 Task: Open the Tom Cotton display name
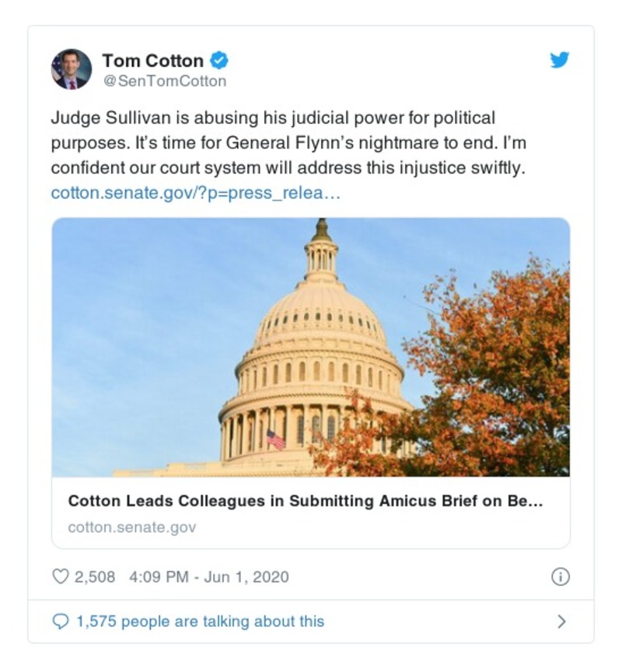[x=153, y=61]
